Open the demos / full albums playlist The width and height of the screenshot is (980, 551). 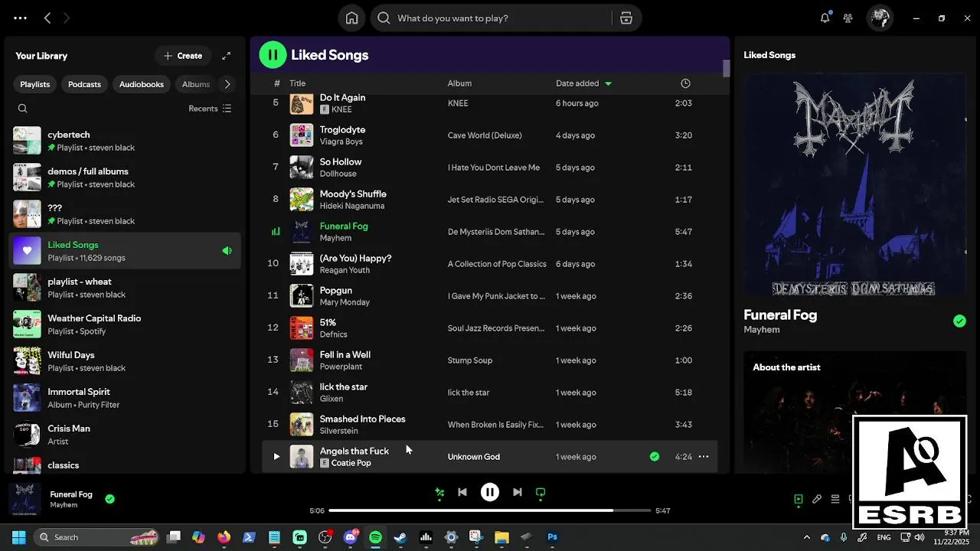click(125, 178)
